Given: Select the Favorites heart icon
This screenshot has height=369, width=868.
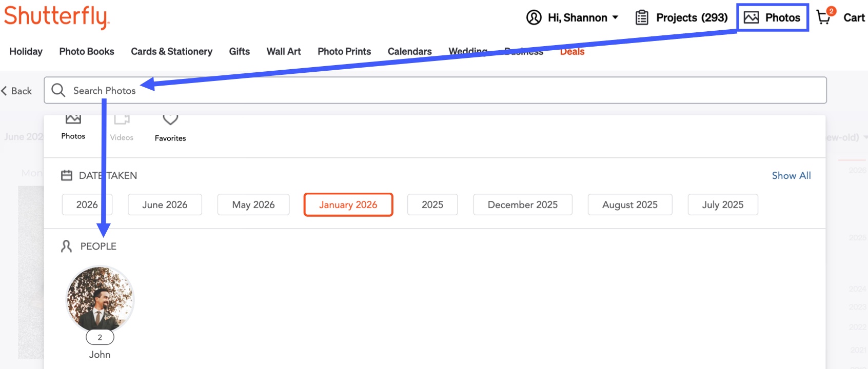Looking at the screenshot, I should (x=170, y=119).
